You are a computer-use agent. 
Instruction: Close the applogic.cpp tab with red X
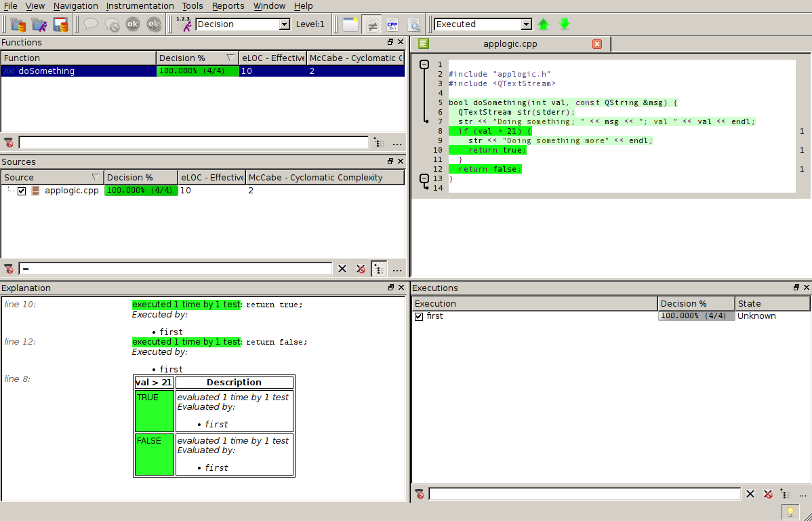point(596,44)
